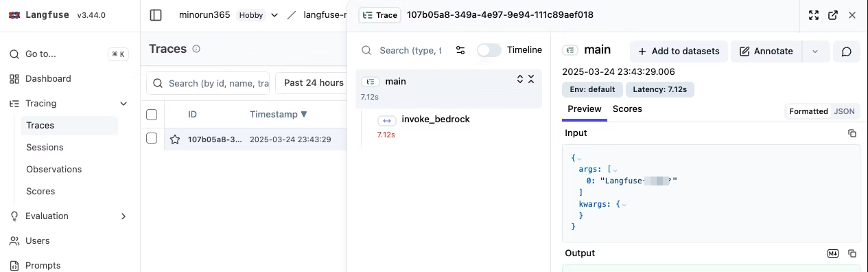Collapse all nodes in main trace
Viewport: 868px width, 272px height.
(531, 80)
